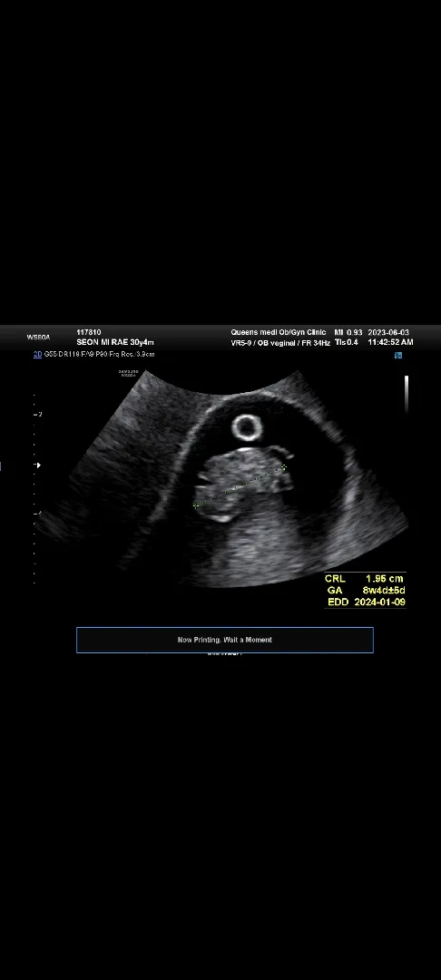The width and height of the screenshot is (441, 980).
Task: Click the Queens medi Ob/Gyn Clinic label
Action: click(x=278, y=332)
